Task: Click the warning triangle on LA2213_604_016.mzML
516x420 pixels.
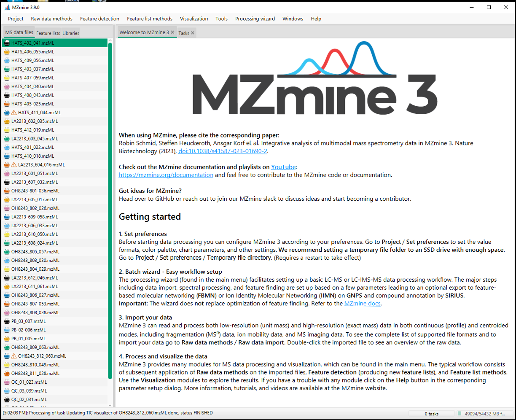Action: (14, 165)
